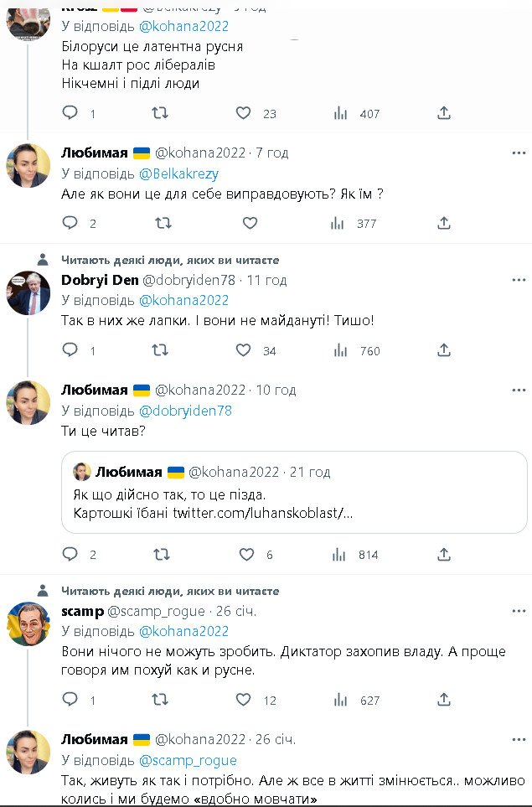
Task: Open Dobryi Den's profile avatar
Action: [x=28, y=292]
